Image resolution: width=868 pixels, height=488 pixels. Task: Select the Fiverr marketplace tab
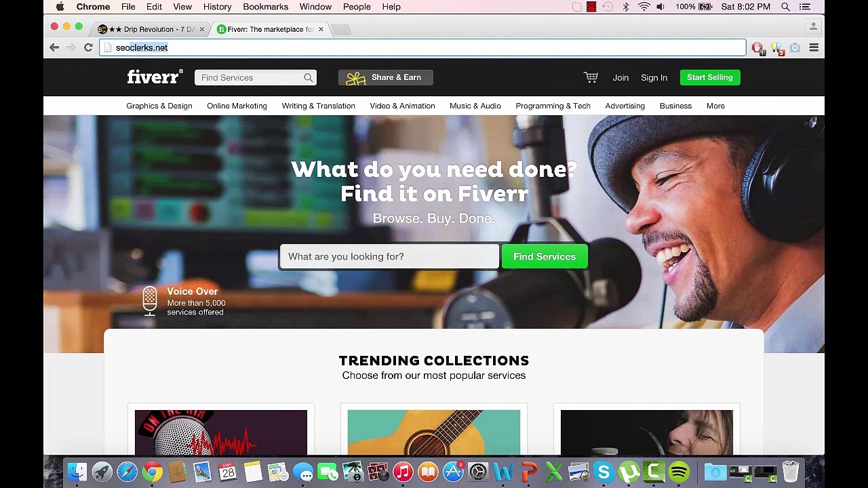[x=270, y=29]
